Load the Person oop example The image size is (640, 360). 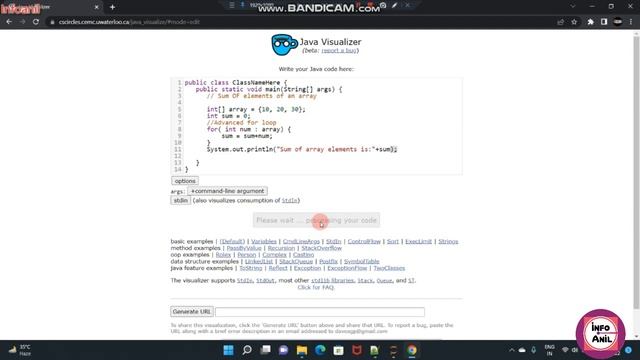coord(247,255)
